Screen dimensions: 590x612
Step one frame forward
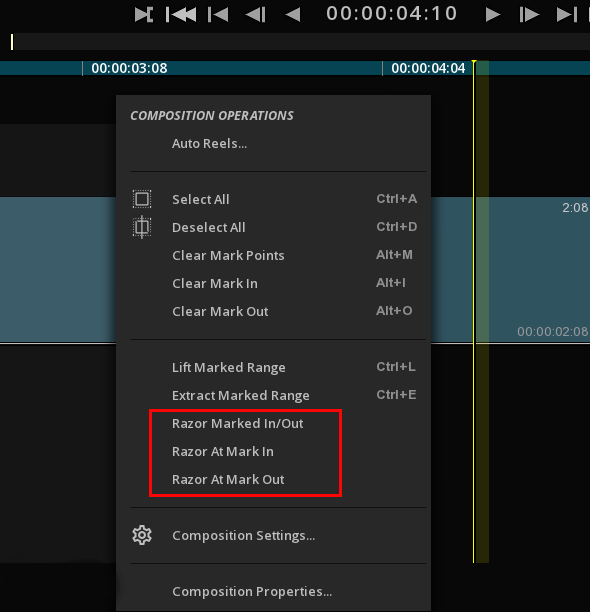coord(529,15)
